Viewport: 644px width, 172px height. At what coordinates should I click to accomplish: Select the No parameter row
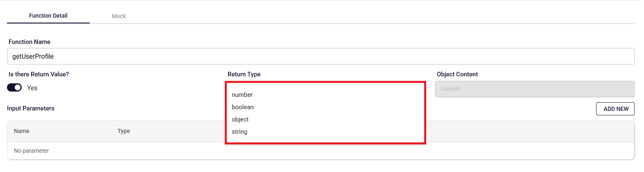coord(321,151)
